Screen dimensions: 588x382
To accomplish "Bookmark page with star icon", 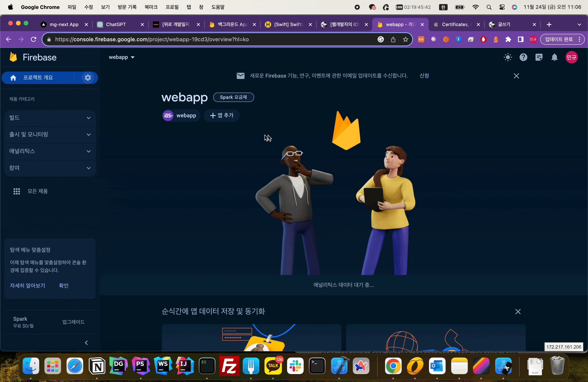I will click(x=405, y=39).
